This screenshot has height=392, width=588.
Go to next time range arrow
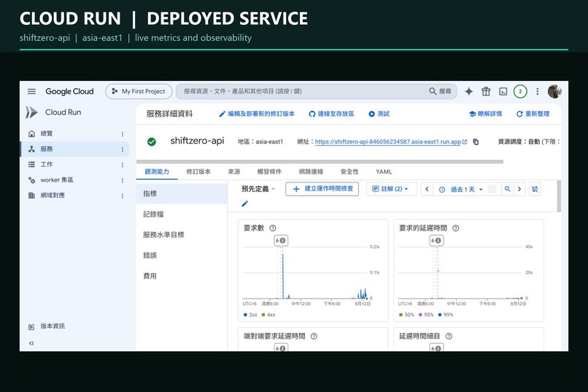pos(519,189)
